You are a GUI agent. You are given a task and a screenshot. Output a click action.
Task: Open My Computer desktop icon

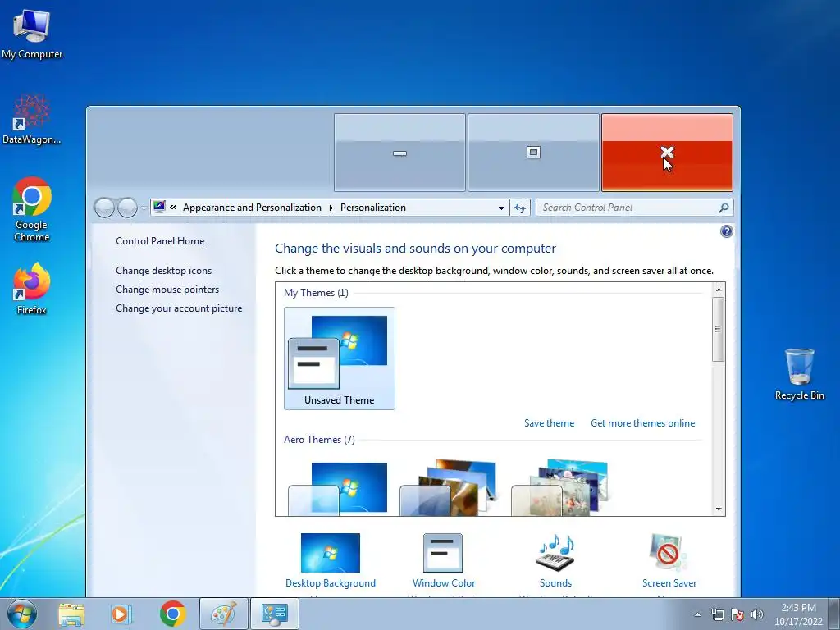[x=32, y=33]
